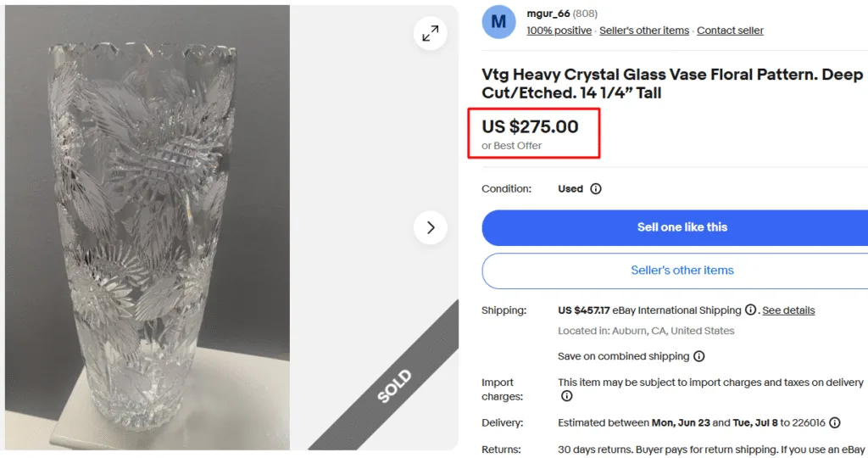Viewport: 868px width, 458px height.
Task: Open seller name mgur_66
Action: [x=548, y=14]
